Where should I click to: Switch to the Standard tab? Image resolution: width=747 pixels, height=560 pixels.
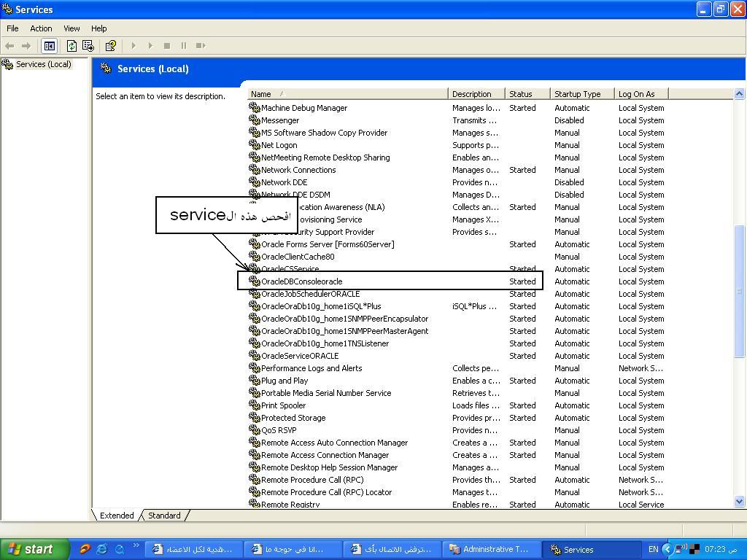click(164, 516)
